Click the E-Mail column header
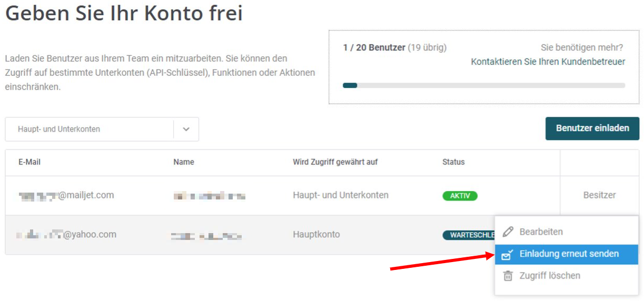This screenshot has height=301, width=644. pos(29,162)
